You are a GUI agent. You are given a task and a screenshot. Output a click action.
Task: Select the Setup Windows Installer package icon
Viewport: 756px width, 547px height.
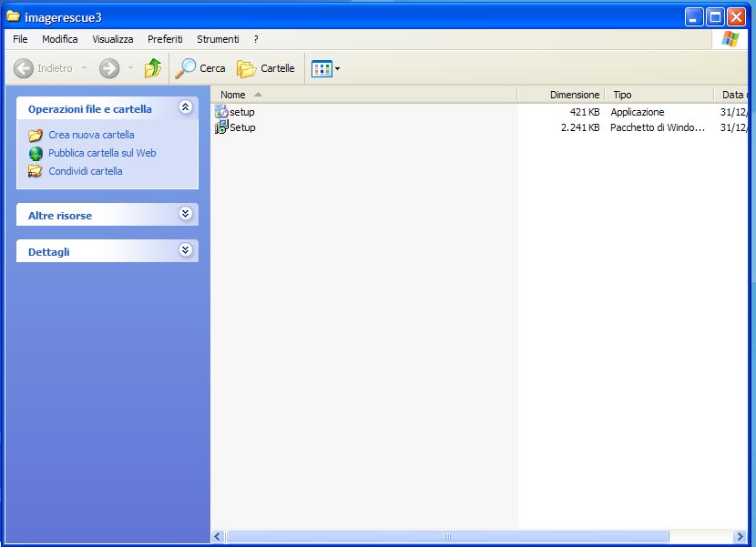click(221, 127)
